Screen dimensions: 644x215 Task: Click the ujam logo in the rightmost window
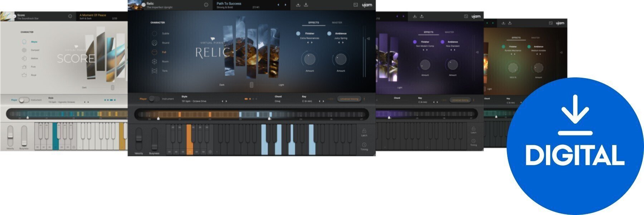[x=560, y=23]
